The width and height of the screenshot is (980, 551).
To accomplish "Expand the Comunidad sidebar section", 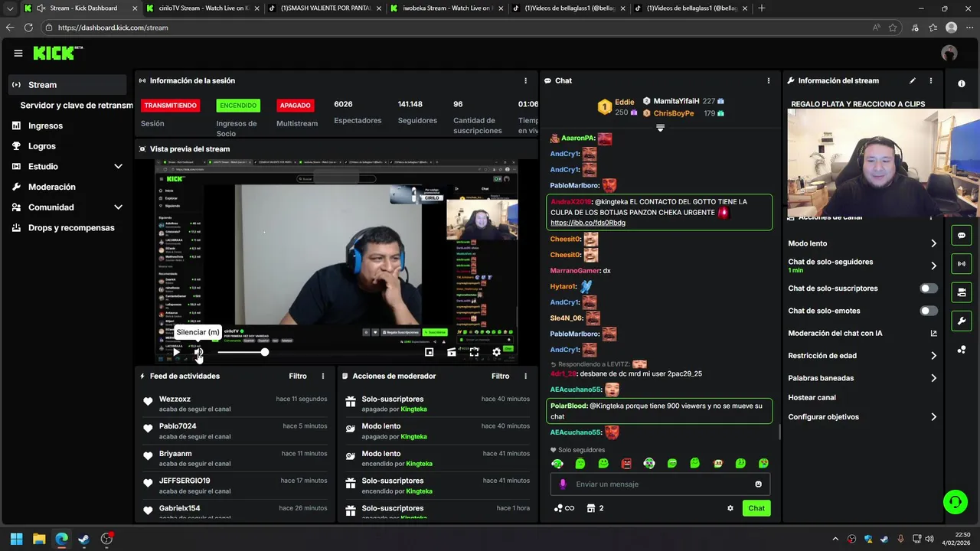I will click(118, 207).
